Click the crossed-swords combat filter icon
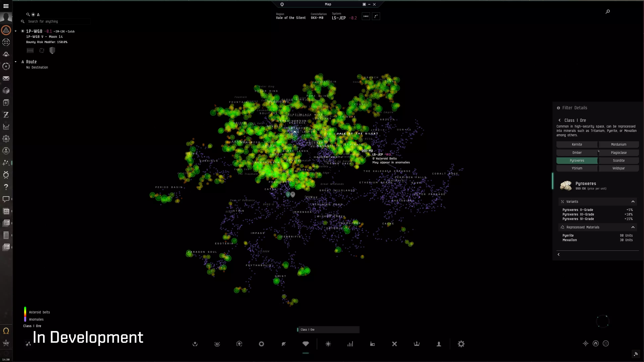Screen dimensions: 644x362 coord(394,344)
